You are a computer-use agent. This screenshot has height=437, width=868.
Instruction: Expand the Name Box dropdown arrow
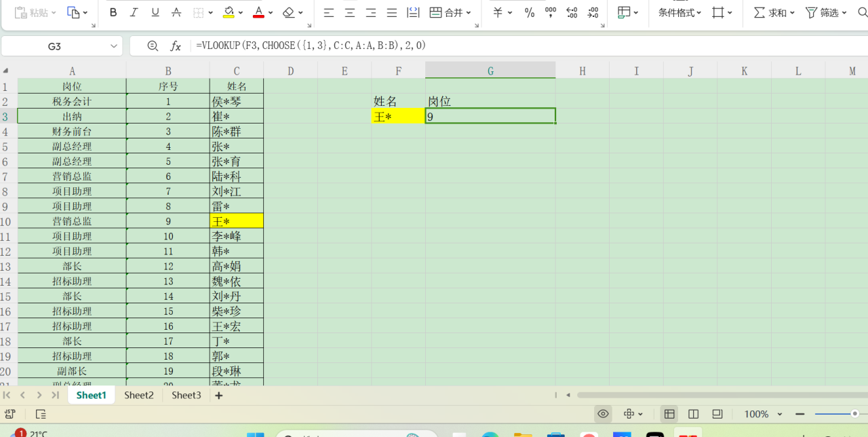click(113, 46)
